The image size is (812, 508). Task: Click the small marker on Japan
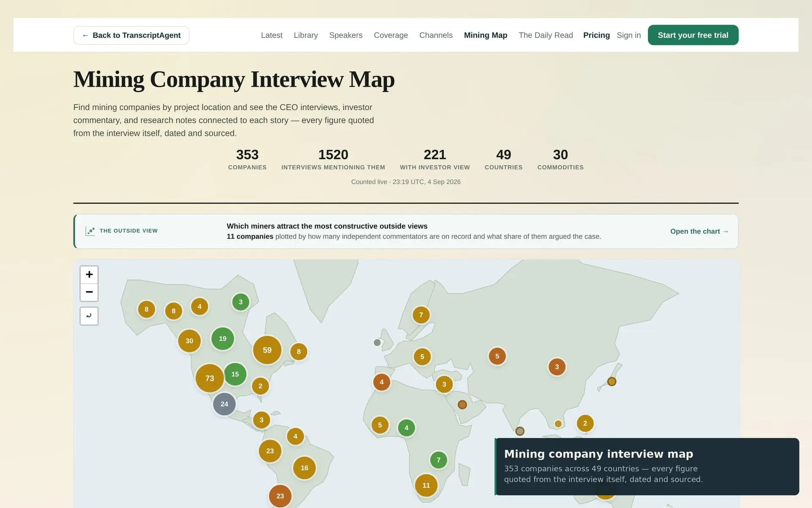pos(612,381)
